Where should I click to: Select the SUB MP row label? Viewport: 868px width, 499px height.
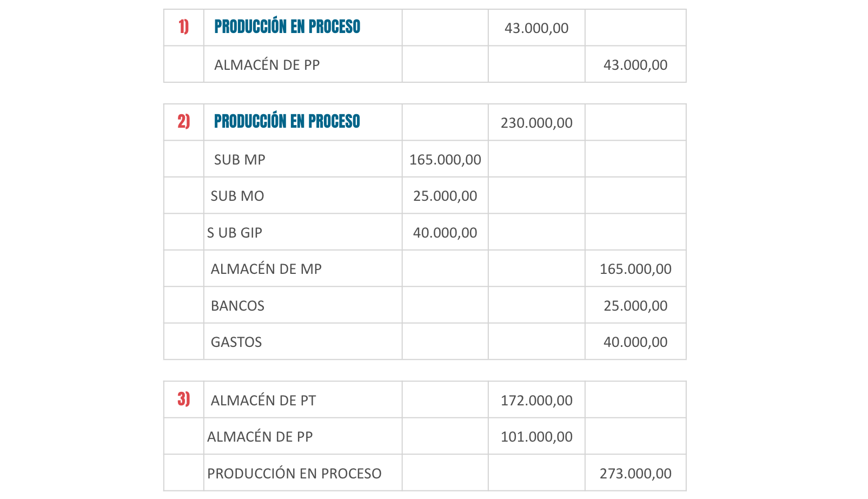240,160
